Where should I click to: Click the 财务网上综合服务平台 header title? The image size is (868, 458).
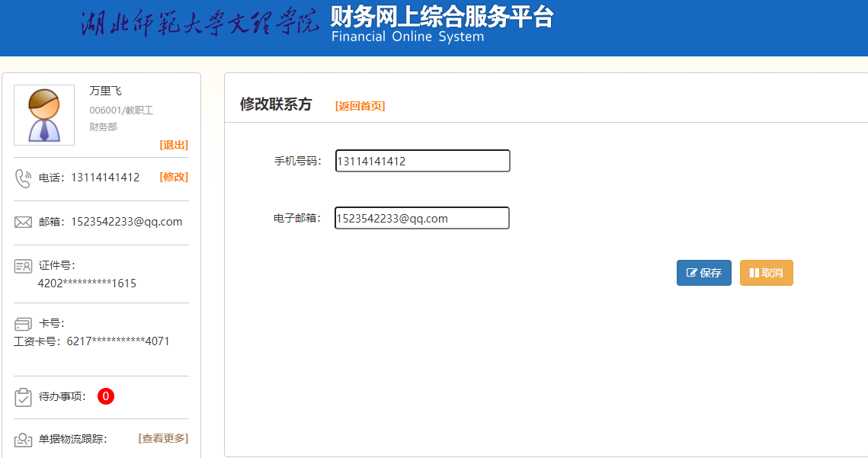(x=442, y=17)
